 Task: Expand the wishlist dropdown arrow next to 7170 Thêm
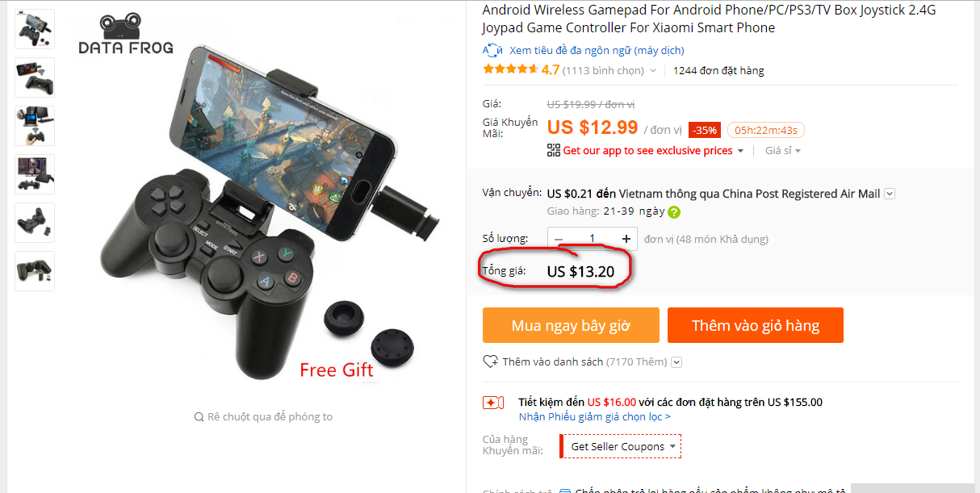point(676,362)
